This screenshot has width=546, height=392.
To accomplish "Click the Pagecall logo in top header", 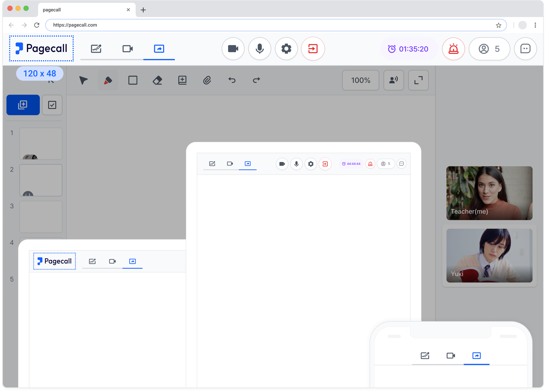I will click(41, 48).
